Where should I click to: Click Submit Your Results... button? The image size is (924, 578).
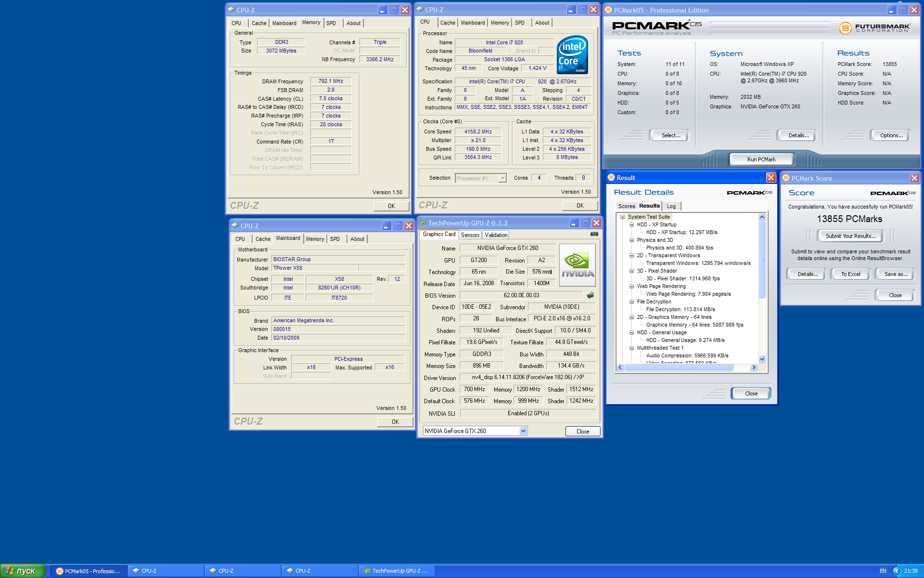[x=850, y=236]
